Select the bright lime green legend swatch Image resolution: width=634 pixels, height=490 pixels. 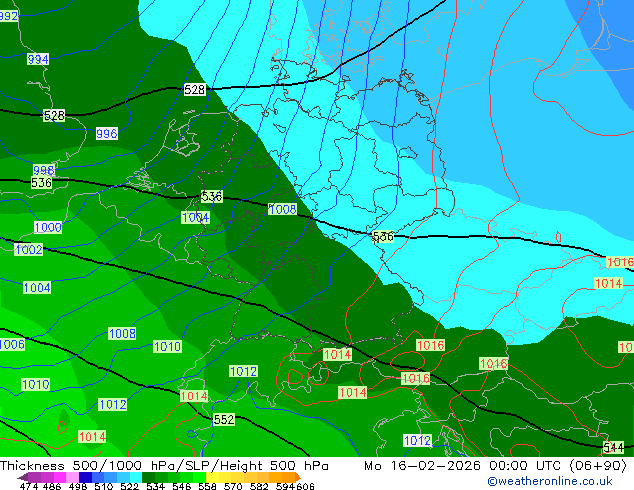tap(200, 477)
